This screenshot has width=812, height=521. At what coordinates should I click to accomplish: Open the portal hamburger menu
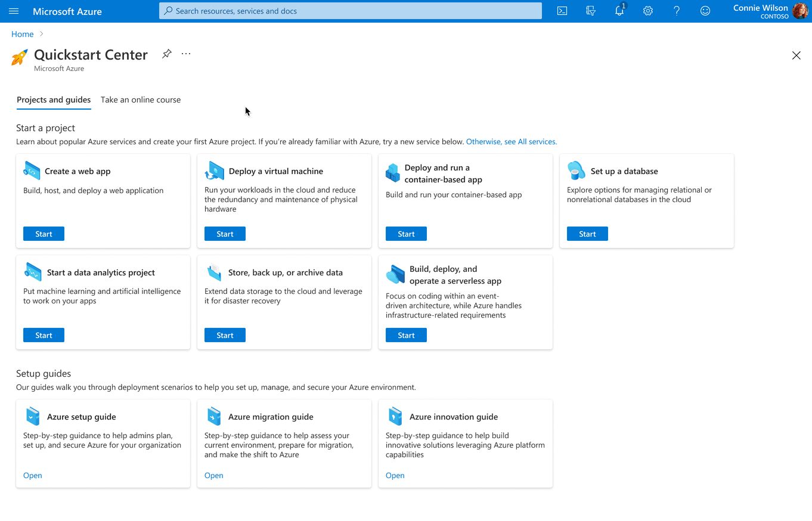coord(14,11)
